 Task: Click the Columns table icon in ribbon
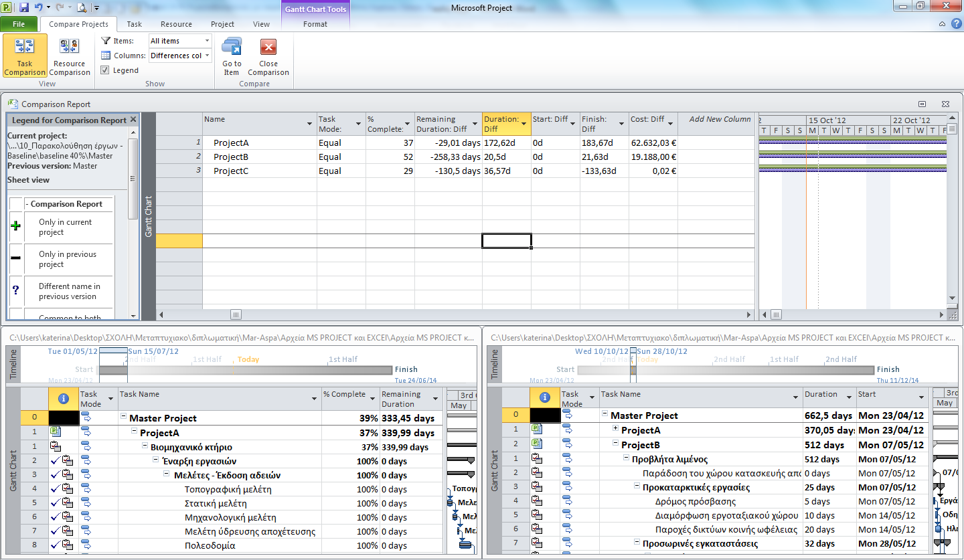click(106, 56)
